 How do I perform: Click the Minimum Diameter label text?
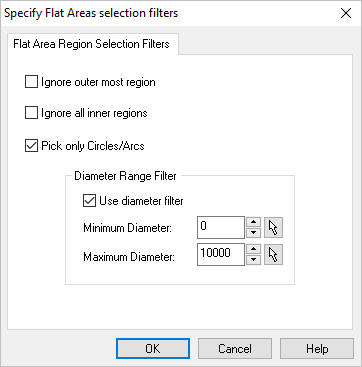click(x=127, y=228)
